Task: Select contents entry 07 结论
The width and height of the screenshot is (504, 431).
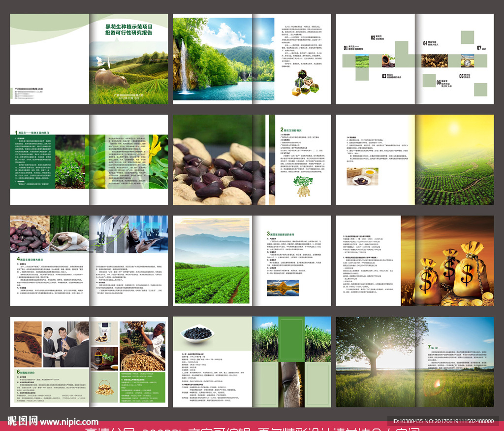Action: [480, 48]
